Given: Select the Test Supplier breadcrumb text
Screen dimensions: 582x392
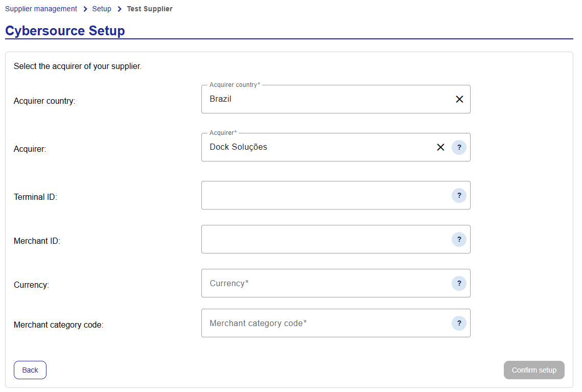Looking at the screenshot, I should coord(150,9).
